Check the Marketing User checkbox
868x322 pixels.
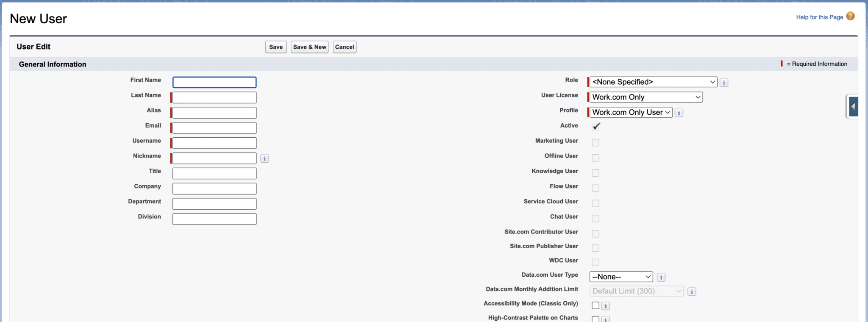pos(595,143)
